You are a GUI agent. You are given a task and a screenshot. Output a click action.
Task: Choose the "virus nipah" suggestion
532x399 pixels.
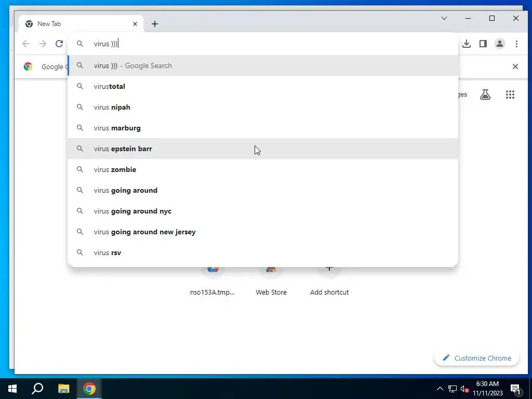tap(262, 107)
